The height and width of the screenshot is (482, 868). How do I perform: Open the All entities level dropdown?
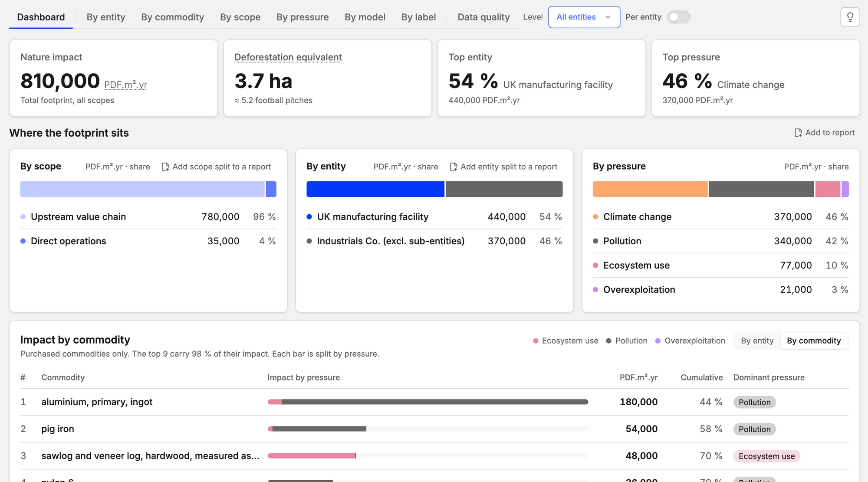pos(584,17)
